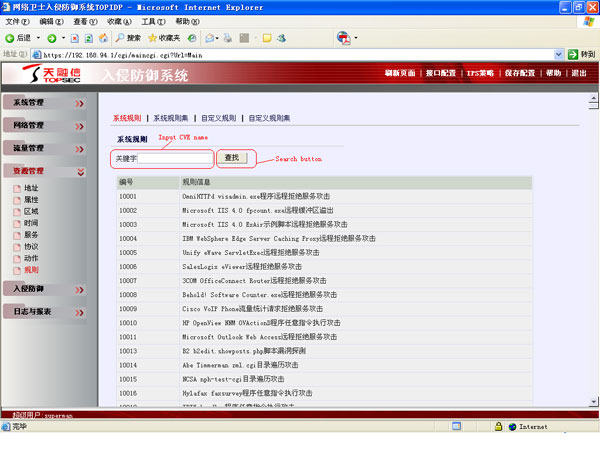The width and height of the screenshot is (600, 450).
Task: Click the 规则 page icon in sidebar
Action: point(16,270)
